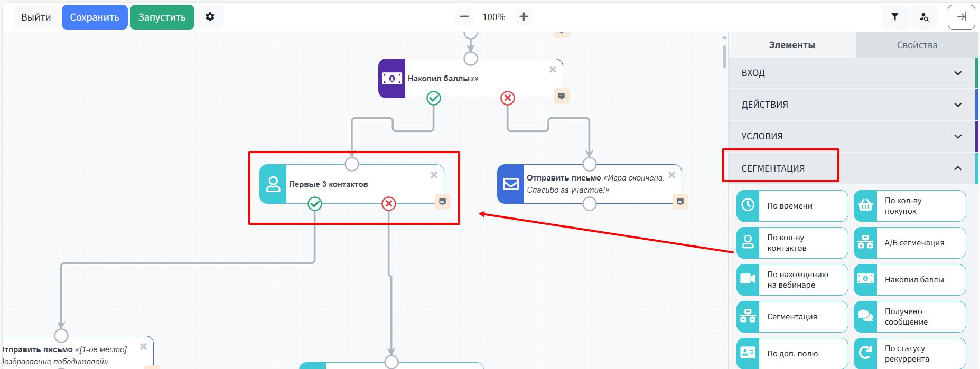Image resolution: width=980 pixels, height=369 pixels.
Task: Click the По кол-ву покупок basket icon
Action: click(865, 206)
